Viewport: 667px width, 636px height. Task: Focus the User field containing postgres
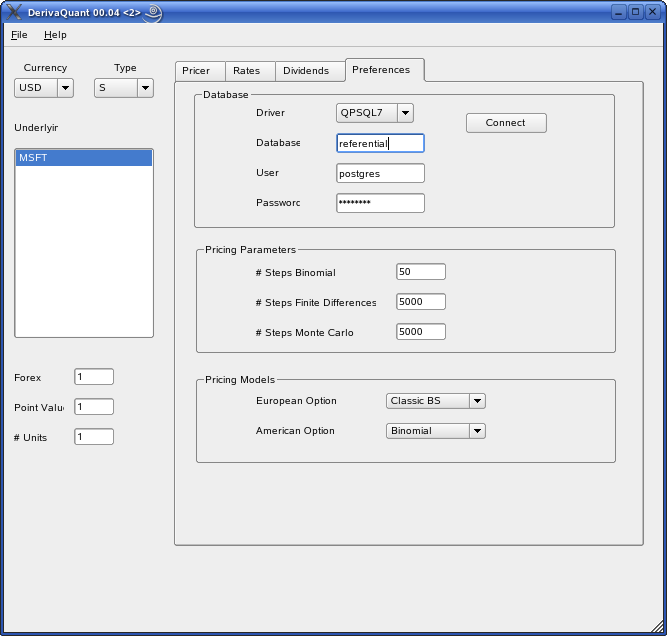pyautogui.click(x=380, y=173)
